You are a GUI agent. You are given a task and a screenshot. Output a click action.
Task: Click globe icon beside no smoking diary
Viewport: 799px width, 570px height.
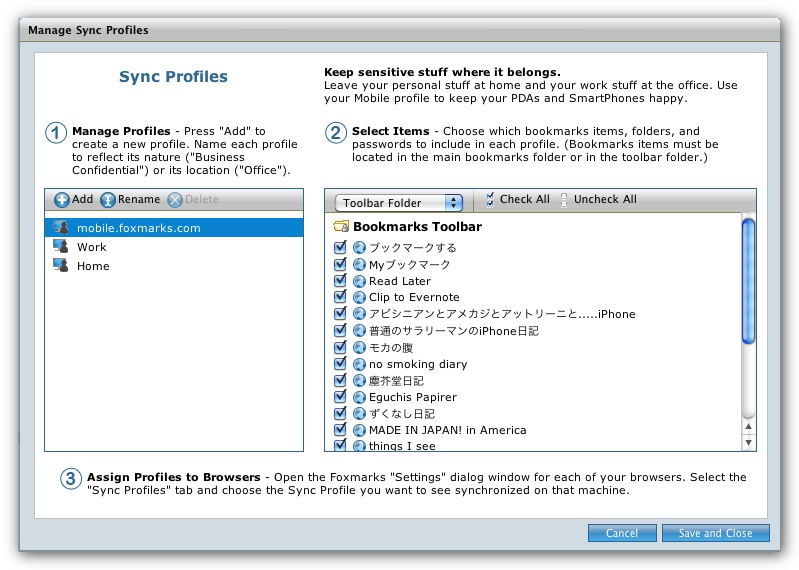(x=359, y=364)
